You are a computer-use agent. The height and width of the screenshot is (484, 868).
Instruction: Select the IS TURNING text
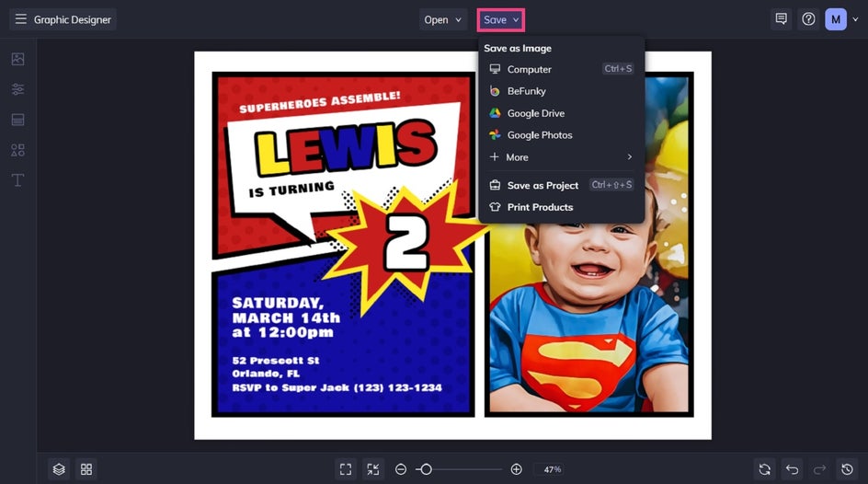pyautogui.click(x=291, y=189)
